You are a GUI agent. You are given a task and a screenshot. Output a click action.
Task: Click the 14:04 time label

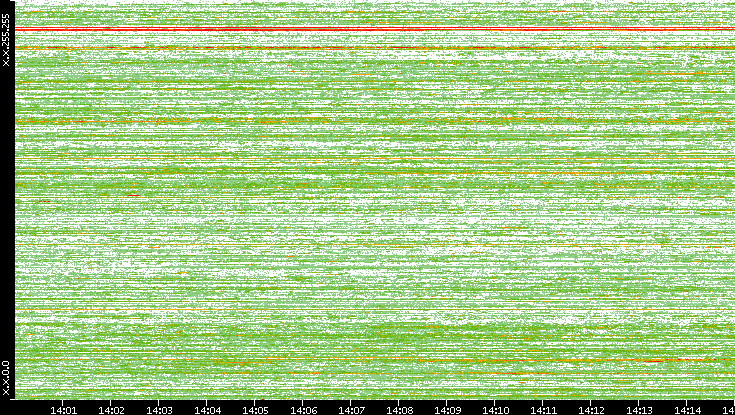coord(208,409)
